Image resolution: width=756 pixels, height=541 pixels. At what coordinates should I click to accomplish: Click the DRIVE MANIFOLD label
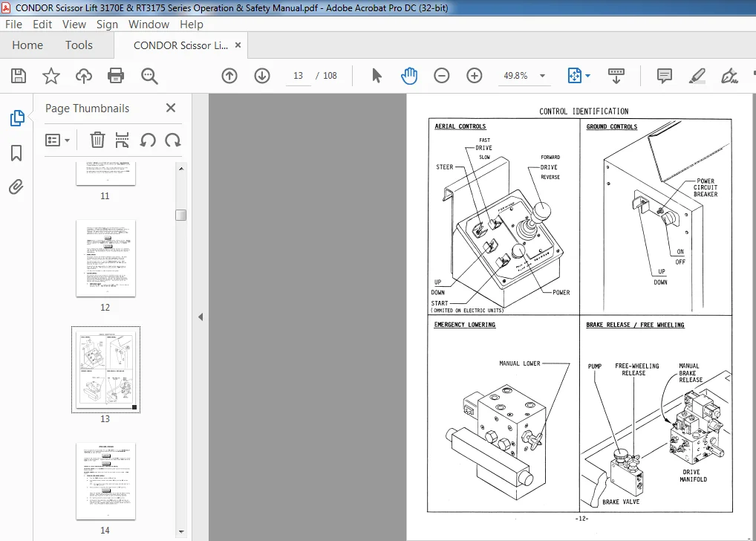693,476
